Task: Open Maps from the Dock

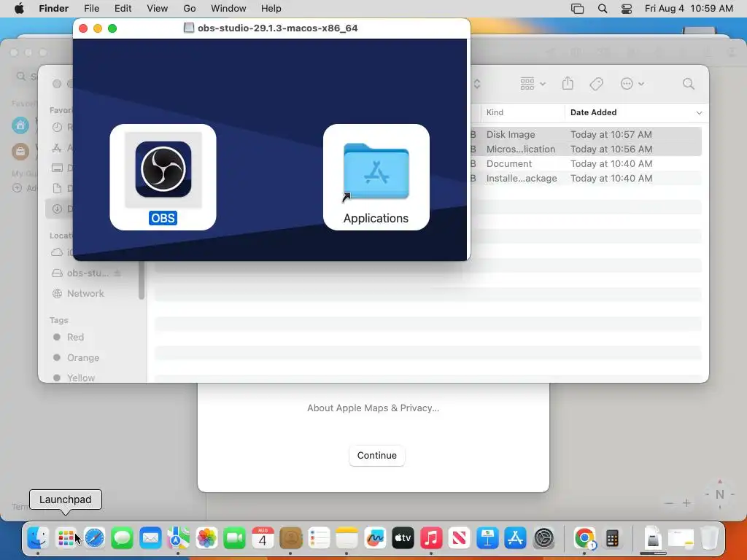Action: [178, 538]
